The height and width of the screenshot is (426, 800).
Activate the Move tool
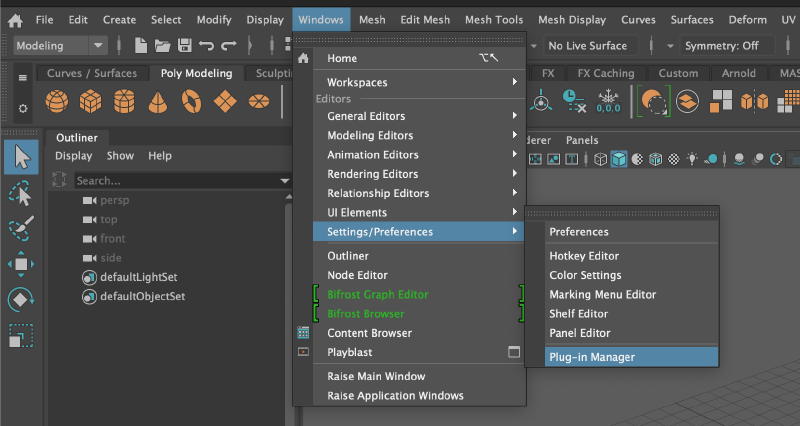21,264
